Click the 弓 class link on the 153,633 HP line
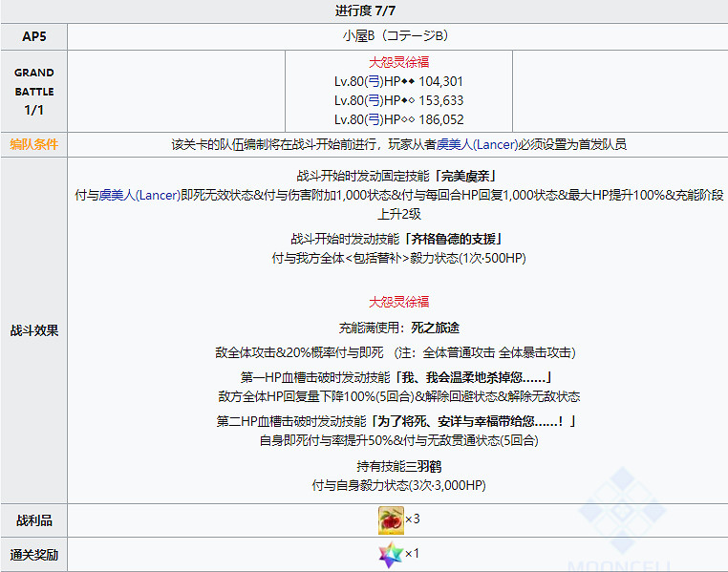This screenshot has height=572, width=728. click(x=374, y=100)
